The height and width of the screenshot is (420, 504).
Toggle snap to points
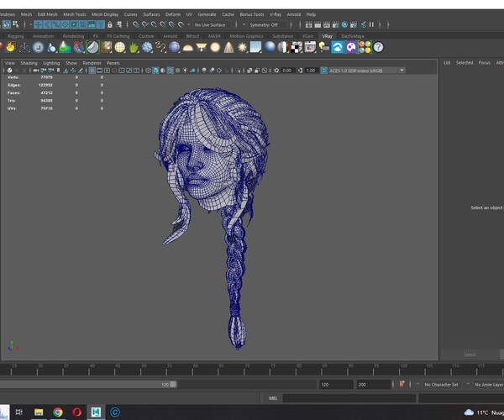tap(154, 24)
